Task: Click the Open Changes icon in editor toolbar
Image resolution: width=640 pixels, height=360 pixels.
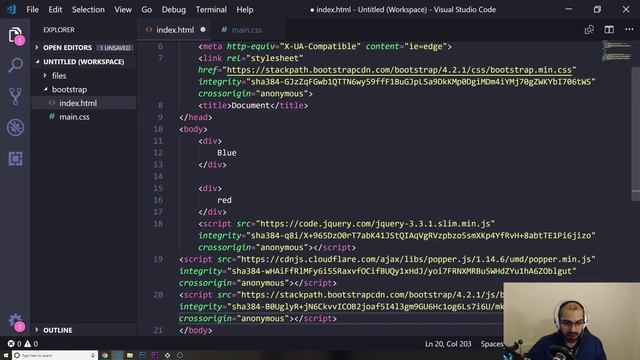Action: [589, 30]
